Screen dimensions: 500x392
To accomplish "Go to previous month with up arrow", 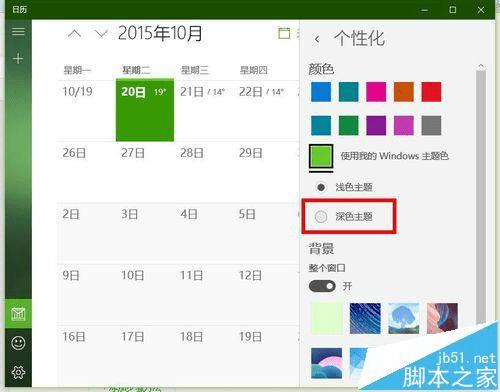I will pyautogui.click(x=74, y=33).
